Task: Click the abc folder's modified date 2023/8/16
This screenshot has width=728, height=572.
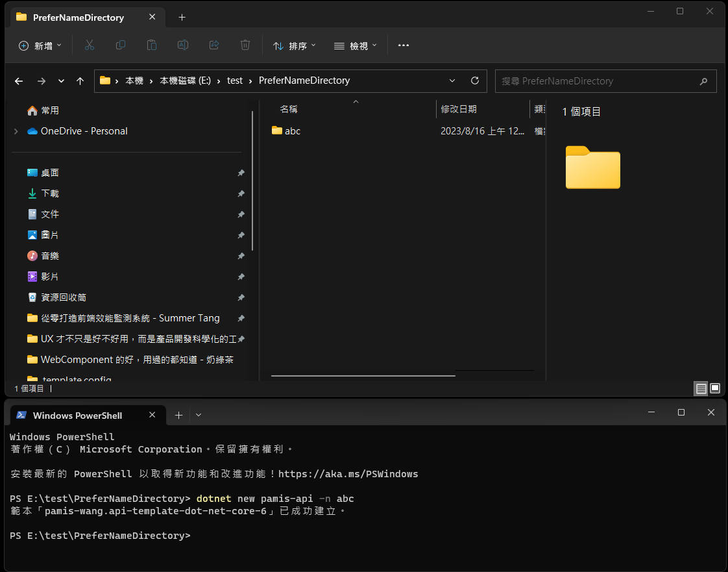Action: [x=482, y=131]
